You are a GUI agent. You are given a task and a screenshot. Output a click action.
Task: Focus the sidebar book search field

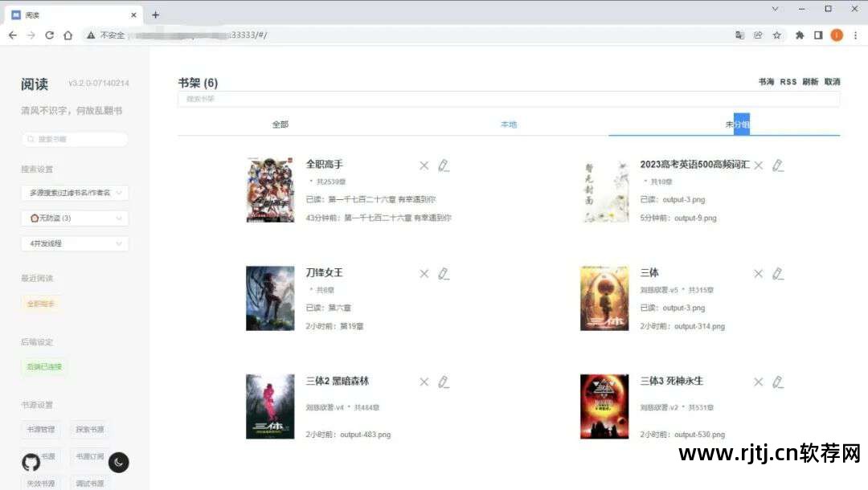[x=76, y=139]
